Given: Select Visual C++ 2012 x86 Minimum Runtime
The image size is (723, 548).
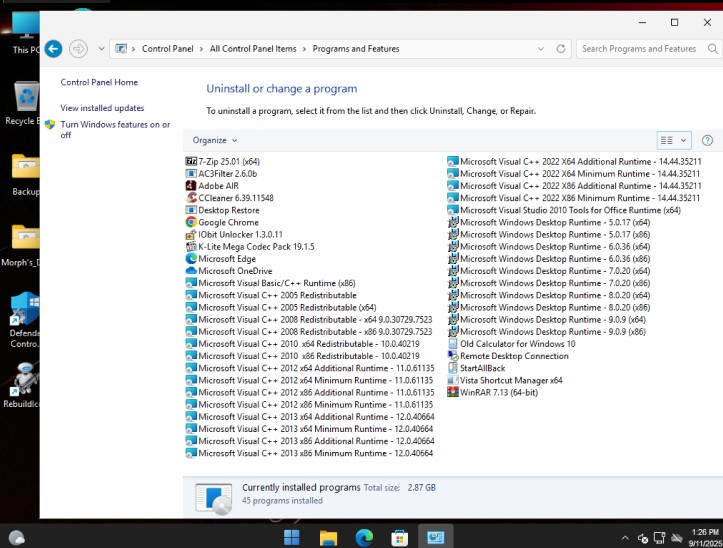Looking at the screenshot, I should coord(310,405).
